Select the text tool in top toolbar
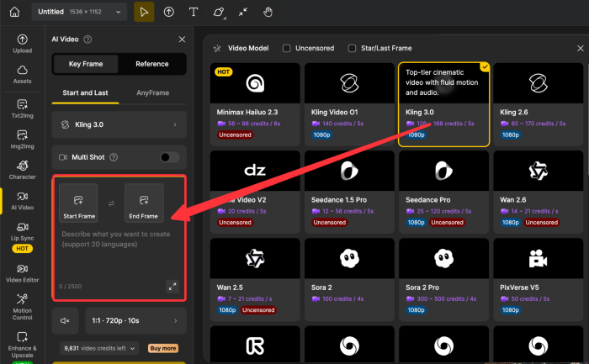The image size is (589, 364). click(x=194, y=13)
